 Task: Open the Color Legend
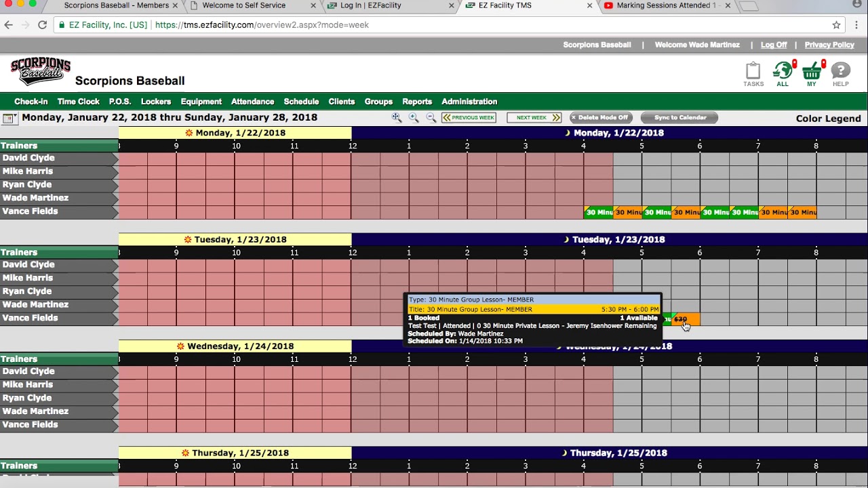(828, 119)
